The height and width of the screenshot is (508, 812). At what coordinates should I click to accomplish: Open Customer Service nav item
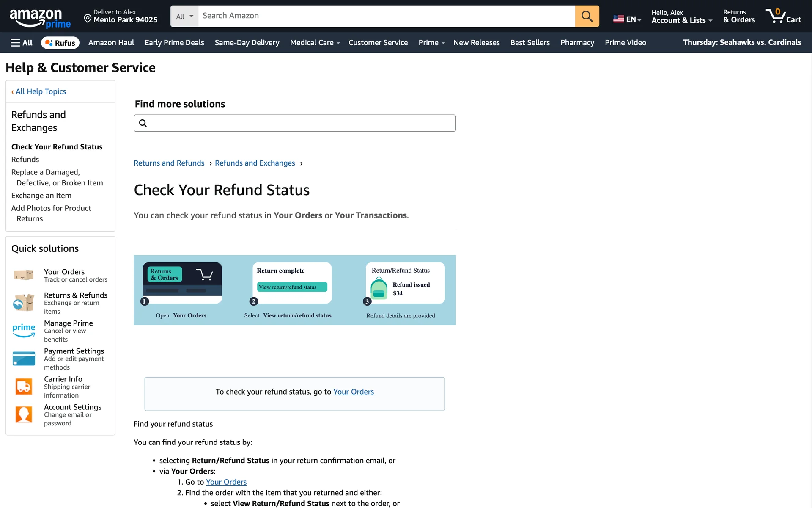pos(378,43)
